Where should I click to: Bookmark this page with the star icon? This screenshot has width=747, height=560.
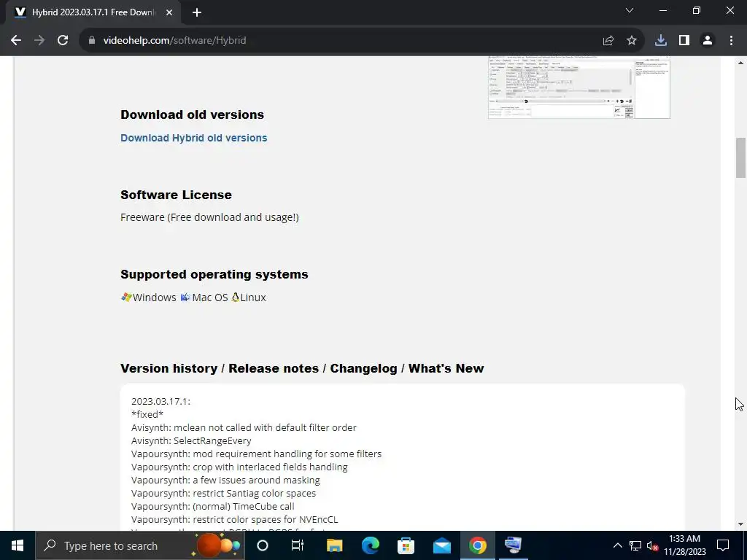[x=632, y=41]
